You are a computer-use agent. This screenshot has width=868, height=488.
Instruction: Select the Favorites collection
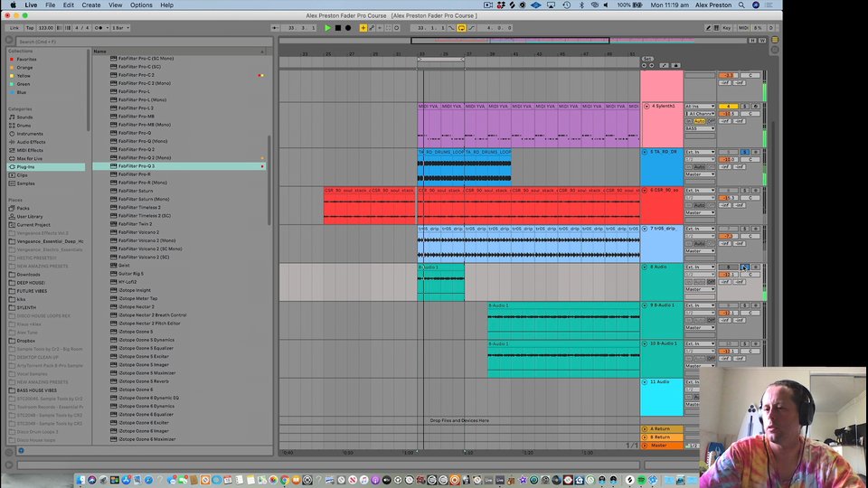point(26,60)
